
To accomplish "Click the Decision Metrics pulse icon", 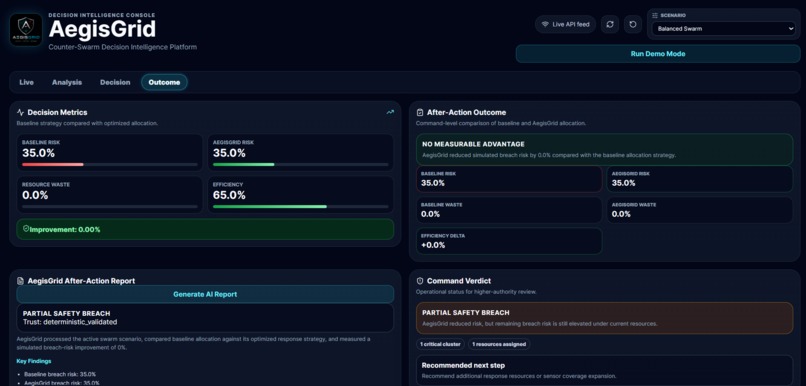I will tap(21, 112).
